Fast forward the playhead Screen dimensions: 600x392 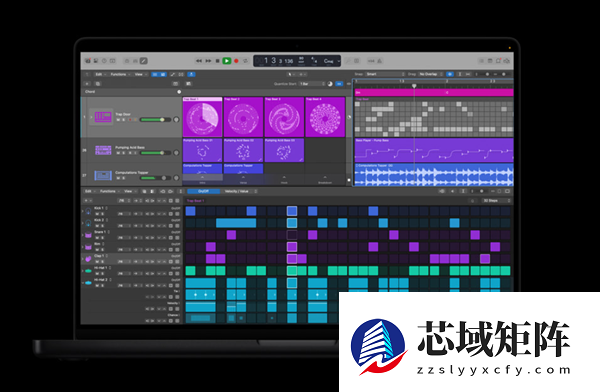tap(209, 61)
